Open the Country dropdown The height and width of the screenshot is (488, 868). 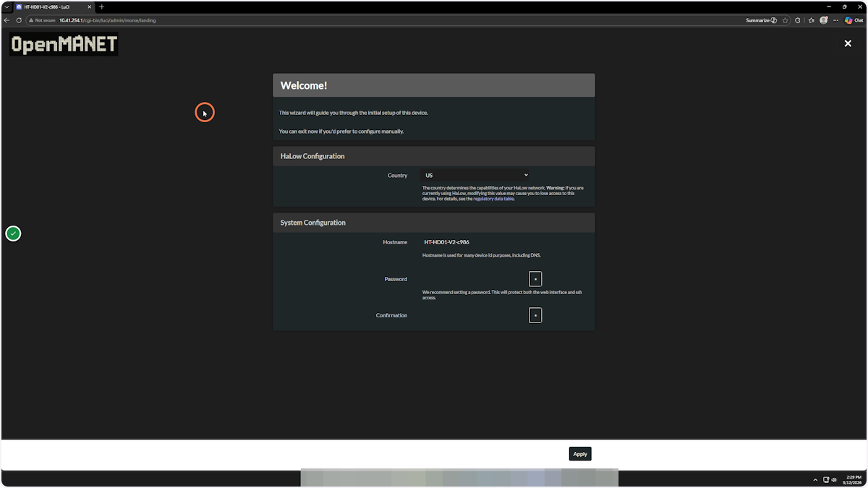click(475, 175)
